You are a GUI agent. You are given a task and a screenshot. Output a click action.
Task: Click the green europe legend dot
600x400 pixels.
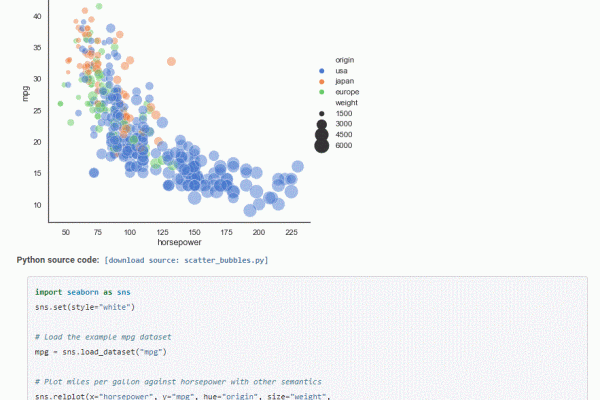(x=321, y=92)
